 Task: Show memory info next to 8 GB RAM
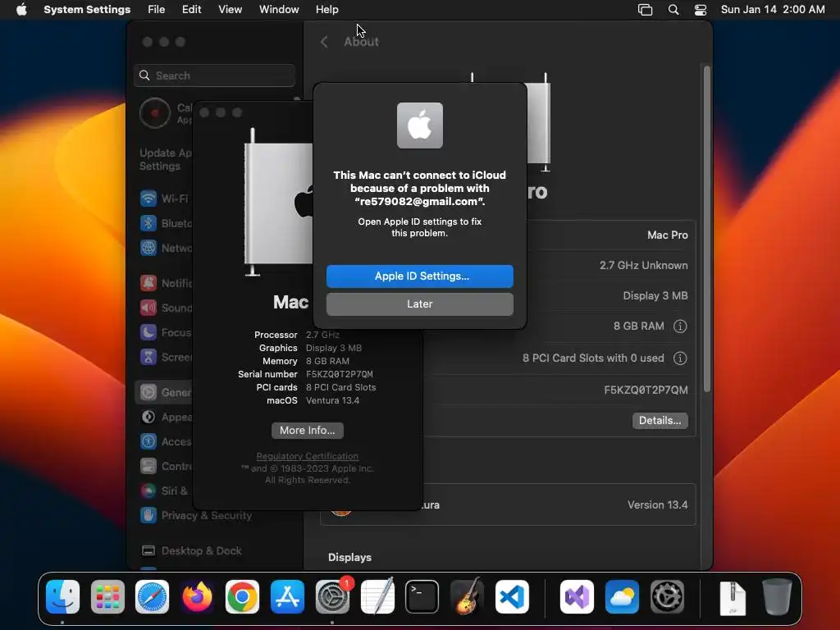tap(680, 326)
